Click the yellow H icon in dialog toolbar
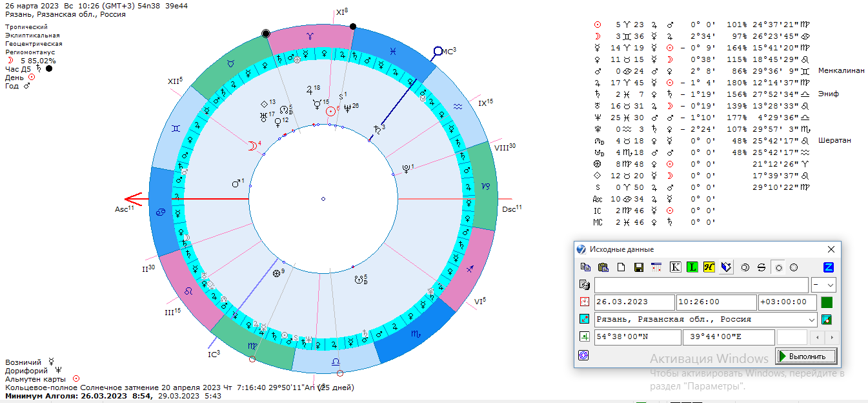868x403 pixels. pyautogui.click(x=709, y=267)
